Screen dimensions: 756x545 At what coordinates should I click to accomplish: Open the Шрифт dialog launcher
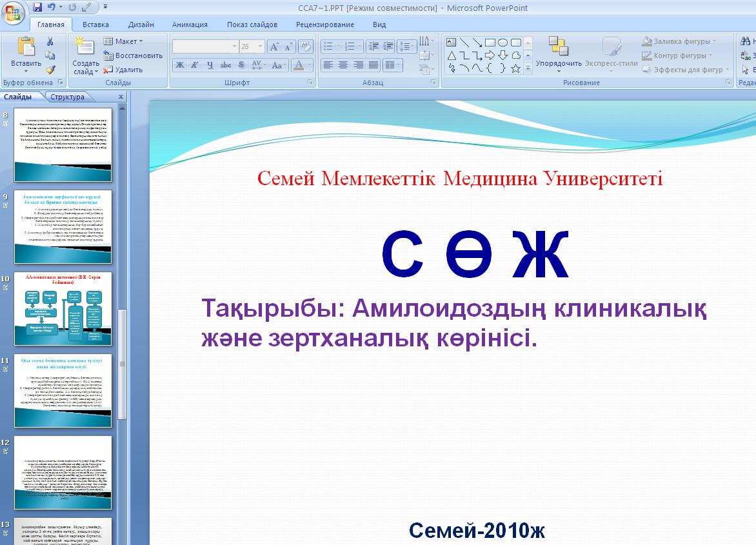point(310,83)
